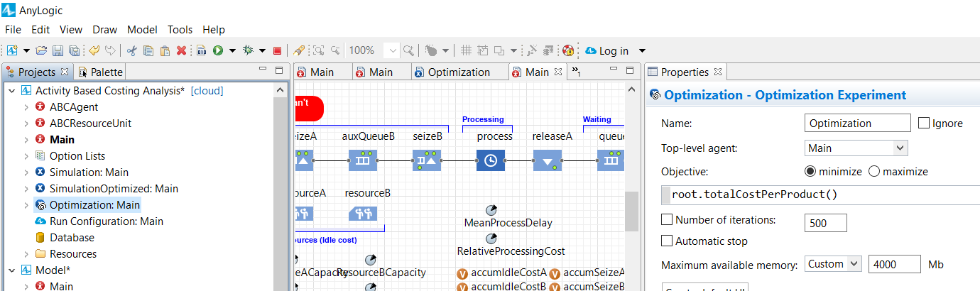980x291 pixels.
Task: Click the iterations value 500 field
Action: point(826,223)
